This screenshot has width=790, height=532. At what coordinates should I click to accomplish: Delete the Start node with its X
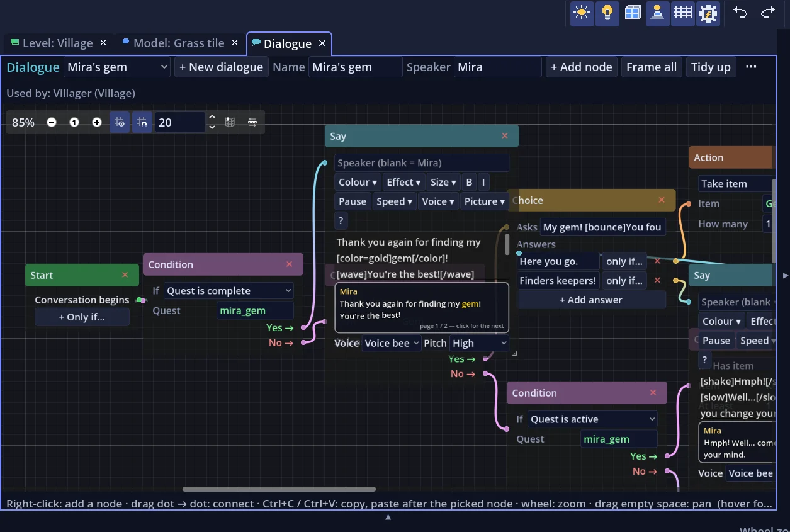125,275
